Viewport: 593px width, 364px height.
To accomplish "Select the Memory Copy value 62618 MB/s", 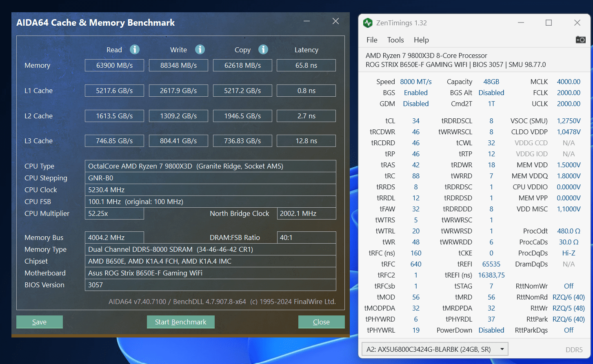I will coord(242,65).
